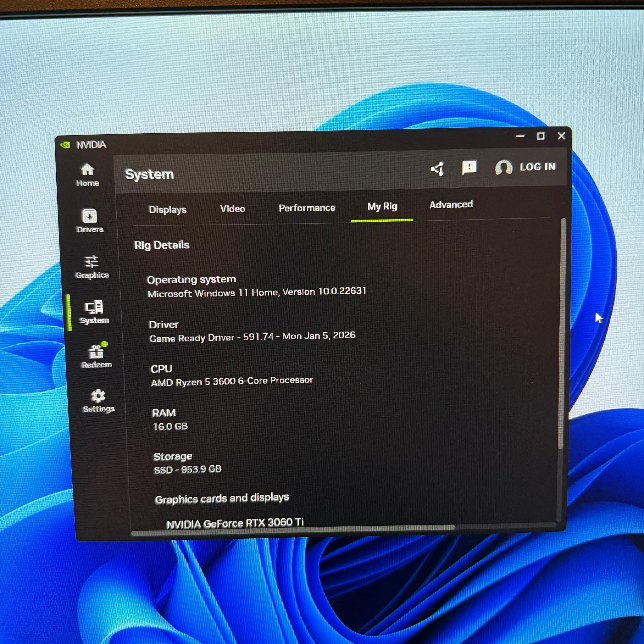Open the Advanced tab
Viewport: 644px width, 644px height.
451,204
